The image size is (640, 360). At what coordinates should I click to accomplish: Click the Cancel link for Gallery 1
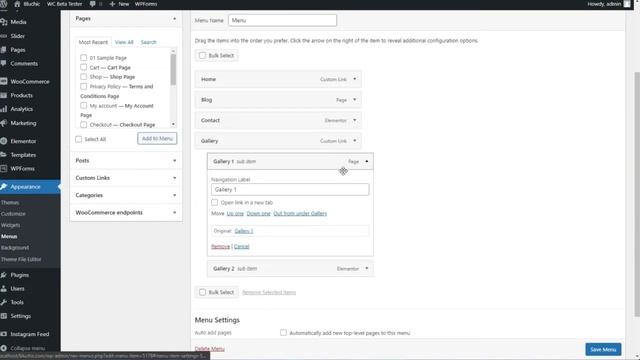tap(241, 247)
